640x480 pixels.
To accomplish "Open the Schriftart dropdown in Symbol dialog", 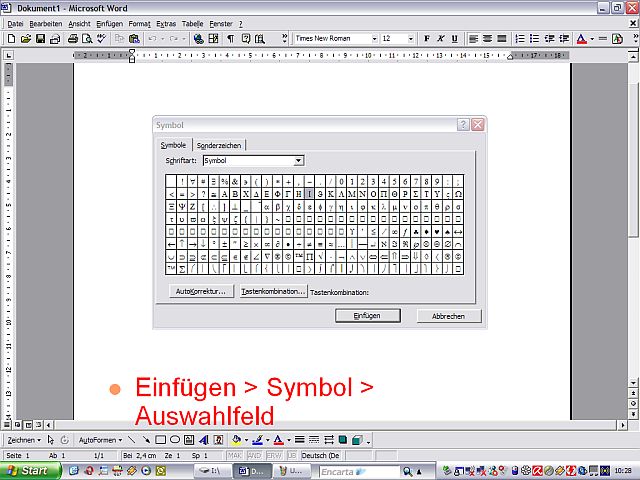I will pyautogui.click(x=298, y=160).
